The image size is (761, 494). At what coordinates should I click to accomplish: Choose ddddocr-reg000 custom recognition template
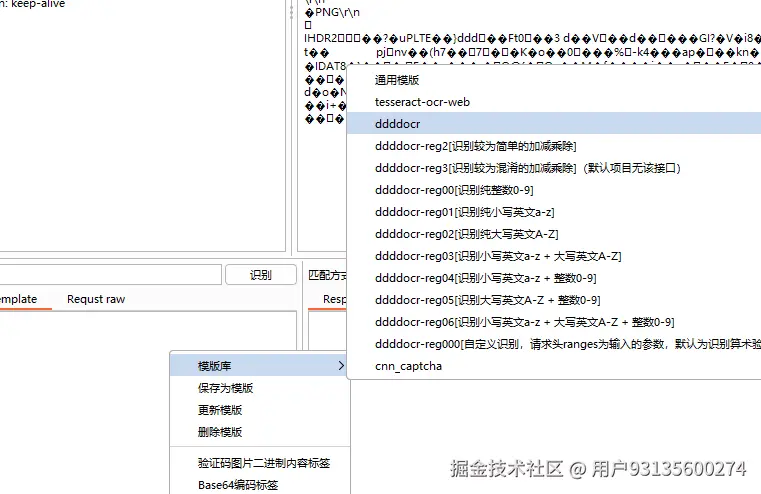pyautogui.click(x=554, y=344)
